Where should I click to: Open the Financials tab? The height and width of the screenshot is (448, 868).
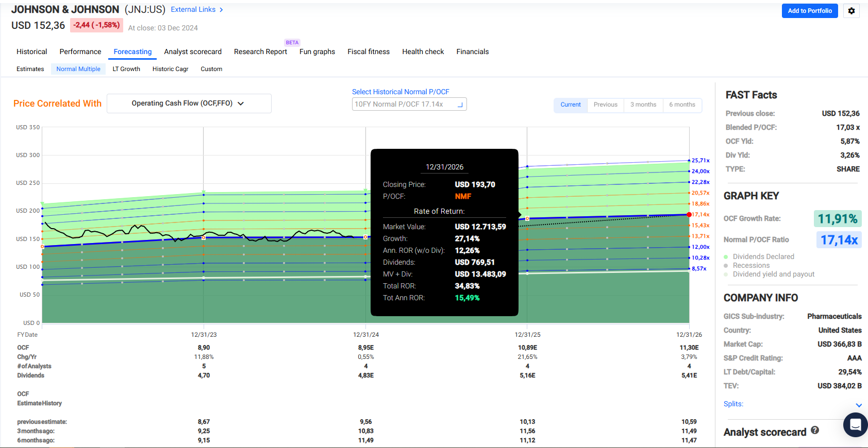[472, 51]
